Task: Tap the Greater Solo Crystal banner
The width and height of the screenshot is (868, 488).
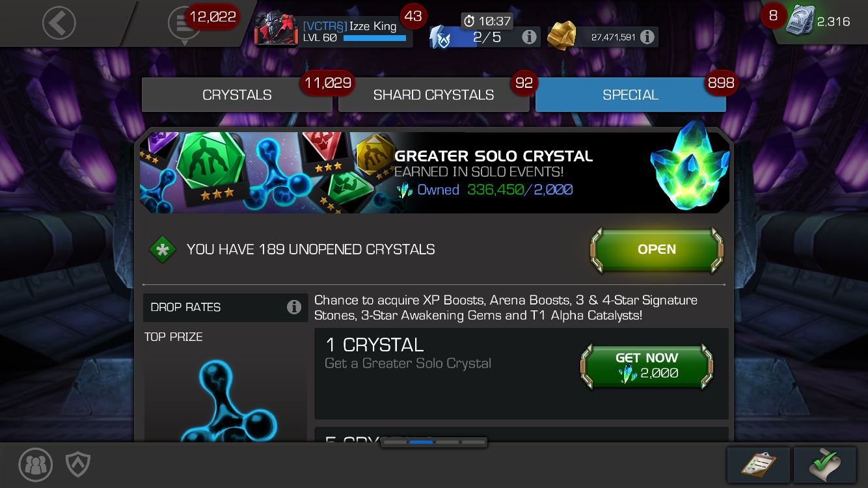Action: click(435, 172)
